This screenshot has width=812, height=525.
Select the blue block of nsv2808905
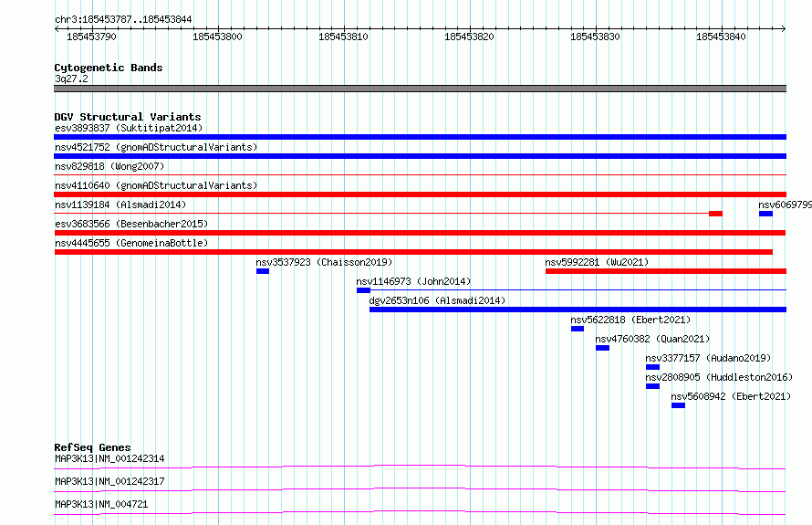click(x=652, y=386)
